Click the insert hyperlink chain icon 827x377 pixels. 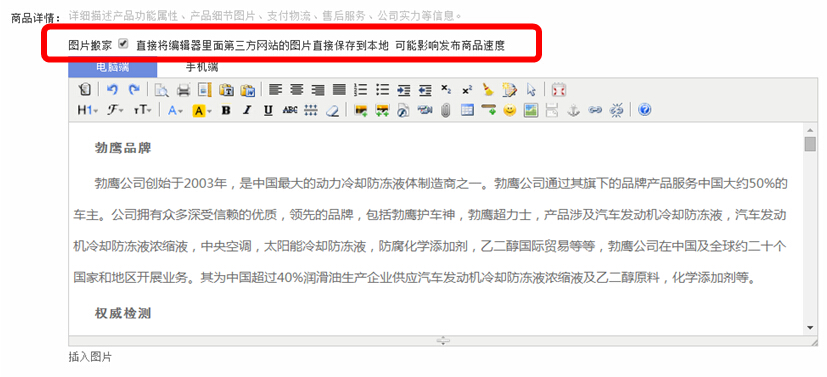[x=595, y=110]
